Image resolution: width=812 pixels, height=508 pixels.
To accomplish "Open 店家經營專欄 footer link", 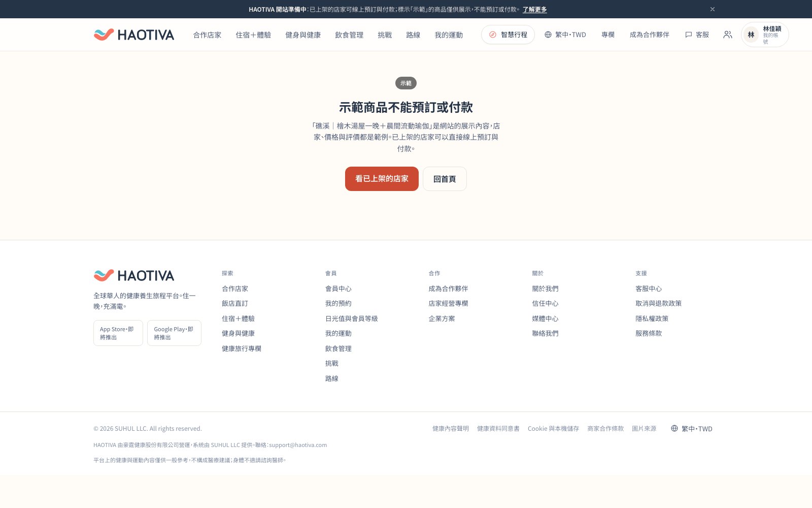I will (448, 303).
